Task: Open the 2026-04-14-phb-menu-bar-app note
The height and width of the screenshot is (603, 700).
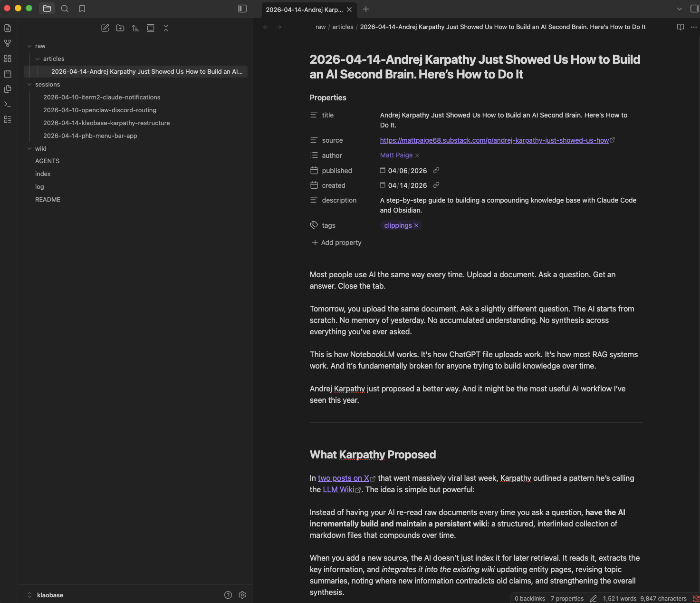Action: (90, 136)
